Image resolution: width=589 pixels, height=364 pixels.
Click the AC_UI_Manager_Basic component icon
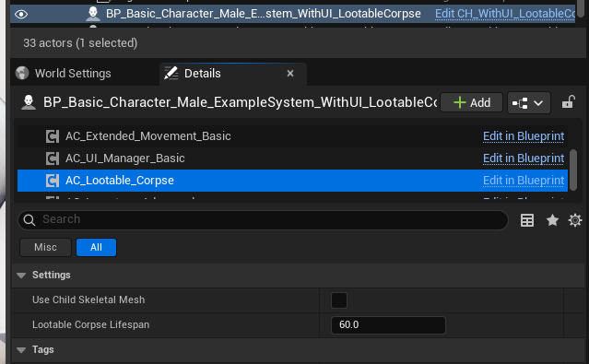pyautogui.click(x=53, y=159)
